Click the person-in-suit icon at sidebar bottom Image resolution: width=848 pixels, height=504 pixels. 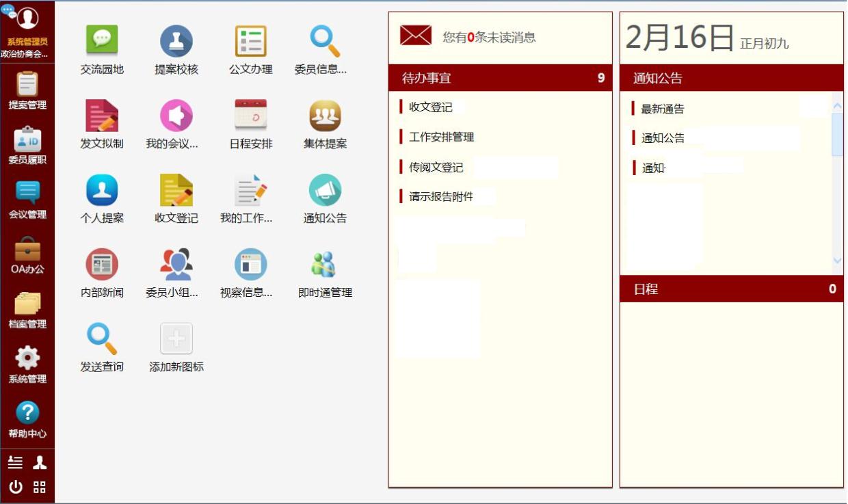pyautogui.click(x=40, y=463)
